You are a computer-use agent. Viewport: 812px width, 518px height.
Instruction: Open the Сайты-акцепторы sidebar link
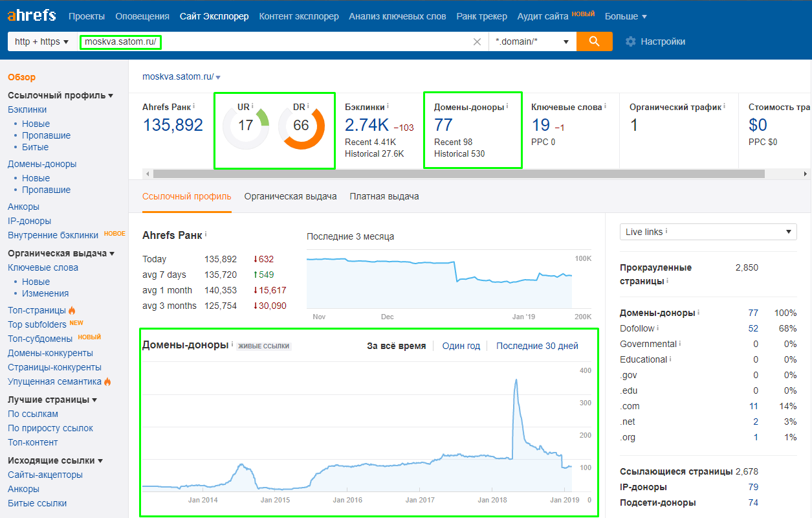pos(45,475)
